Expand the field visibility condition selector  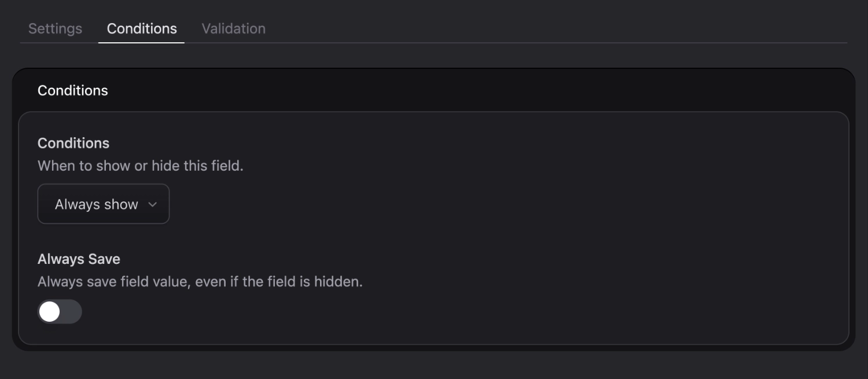[x=103, y=204]
